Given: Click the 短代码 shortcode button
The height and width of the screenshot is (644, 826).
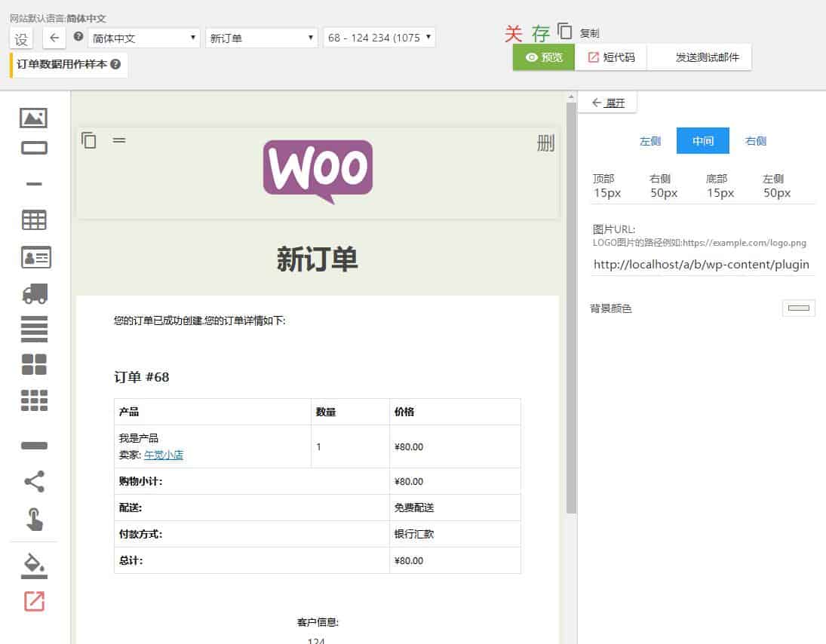Looking at the screenshot, I should [611, 57].
